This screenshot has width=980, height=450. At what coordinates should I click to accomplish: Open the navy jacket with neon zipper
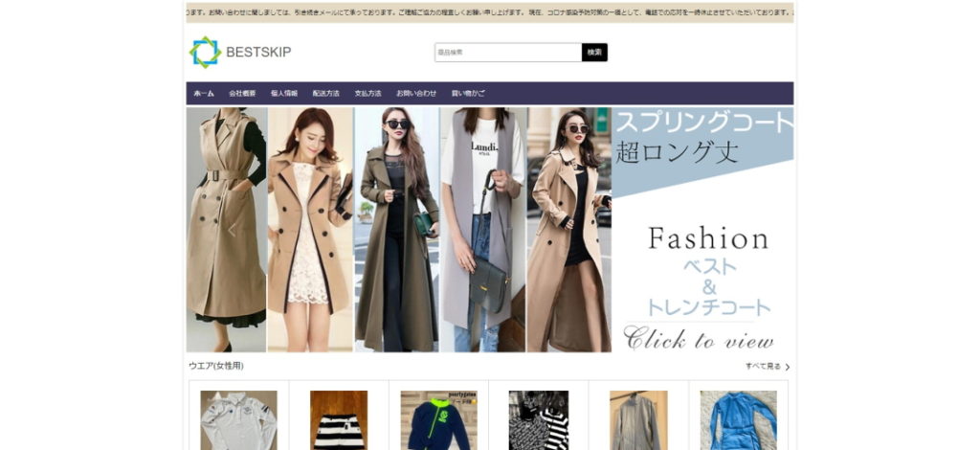click(x=438, y=419)
